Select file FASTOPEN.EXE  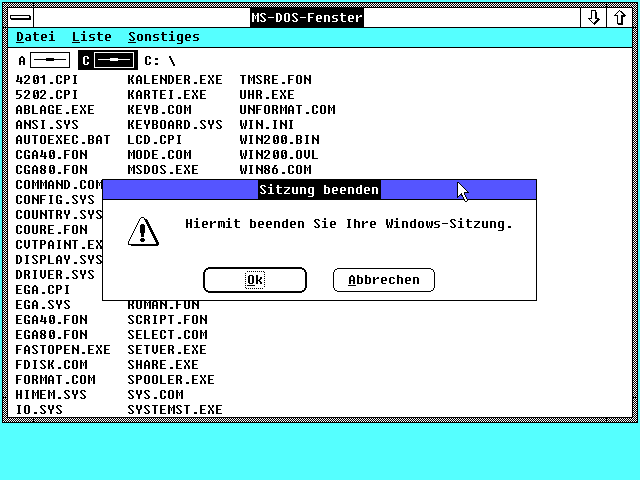pos(63,350)
